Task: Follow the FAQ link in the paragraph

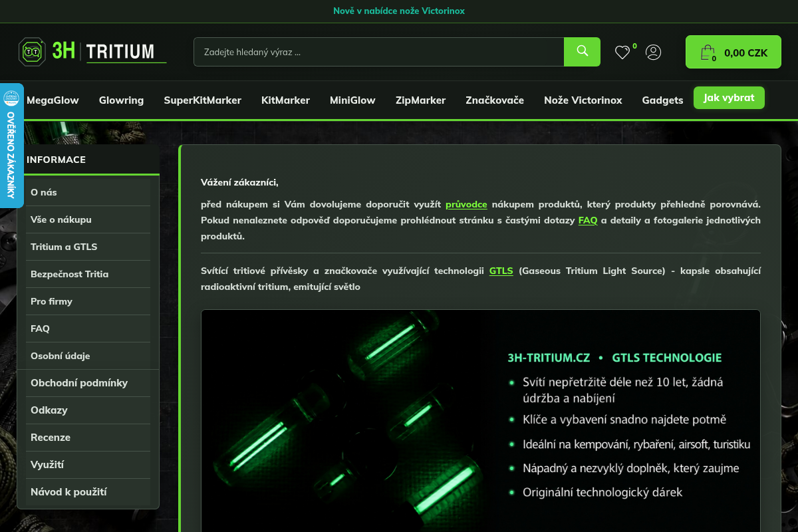Action: coord(588,220)
